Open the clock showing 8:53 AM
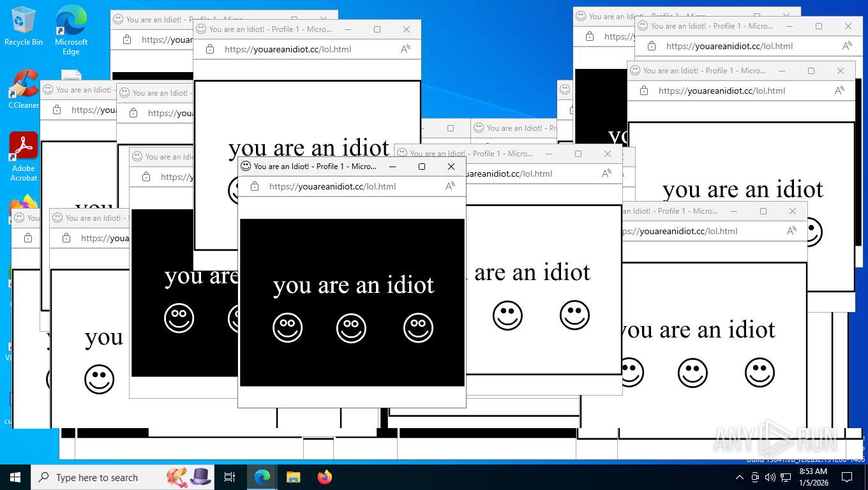 coord(812,477)
